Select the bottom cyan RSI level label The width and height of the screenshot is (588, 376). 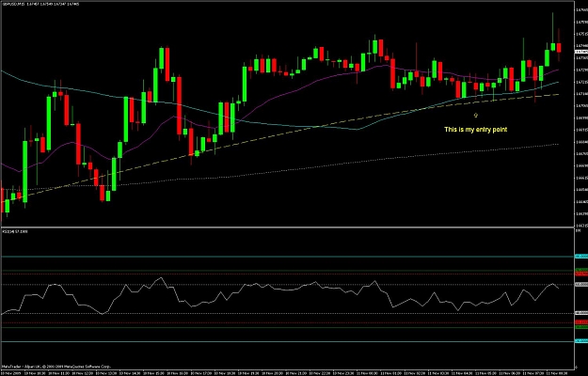pos(581,341)
